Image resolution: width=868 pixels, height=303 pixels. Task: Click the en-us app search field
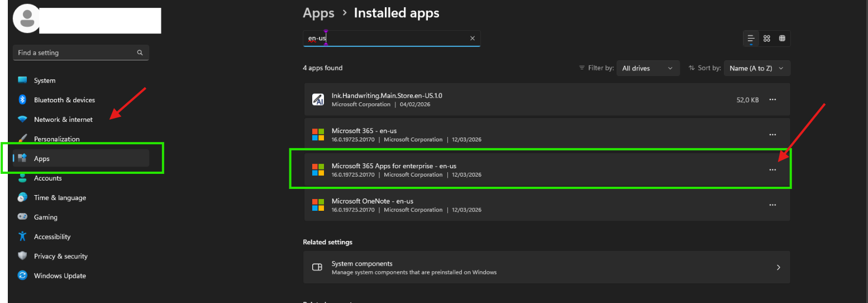[392, 38]
